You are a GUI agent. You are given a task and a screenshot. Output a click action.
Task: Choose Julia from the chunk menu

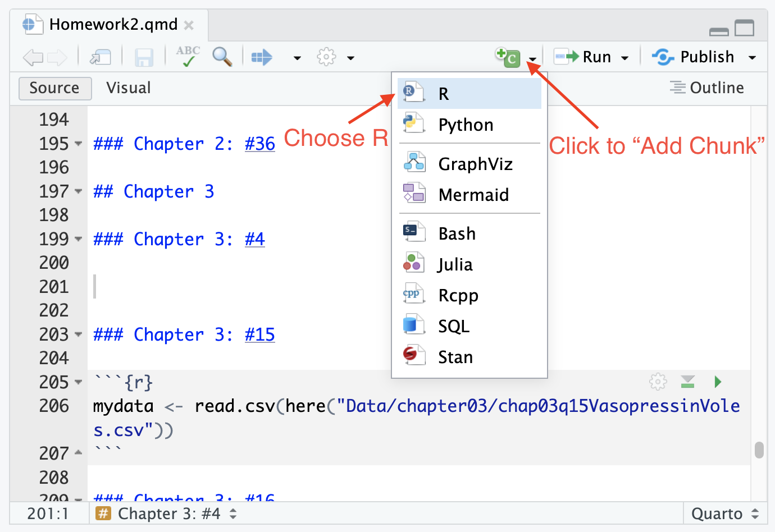469,264
